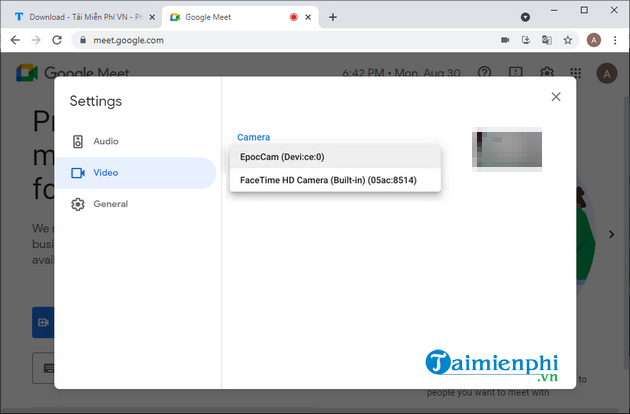Open the translate page icon
630x414 pixels.
point(547,40)
